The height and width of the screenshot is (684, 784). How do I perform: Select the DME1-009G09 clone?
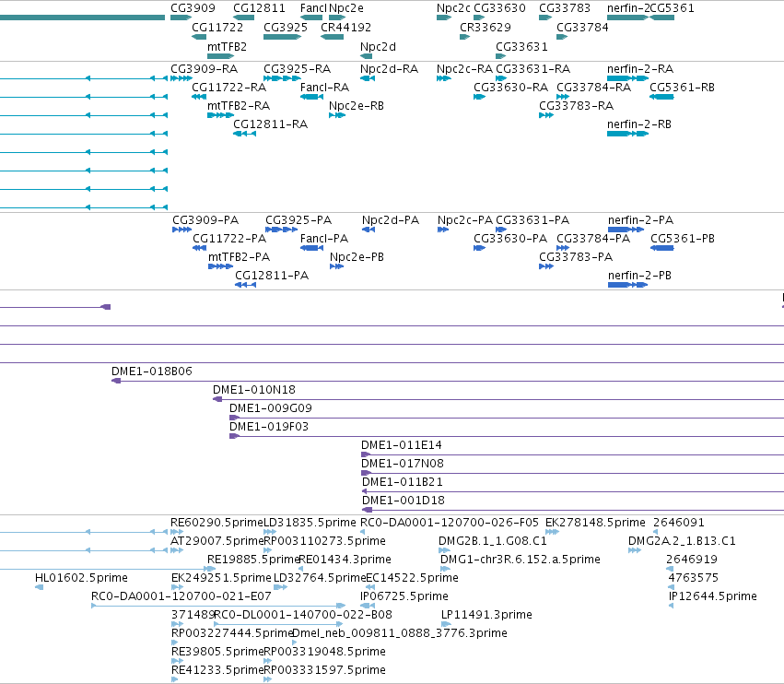click(x=507, y=418)
